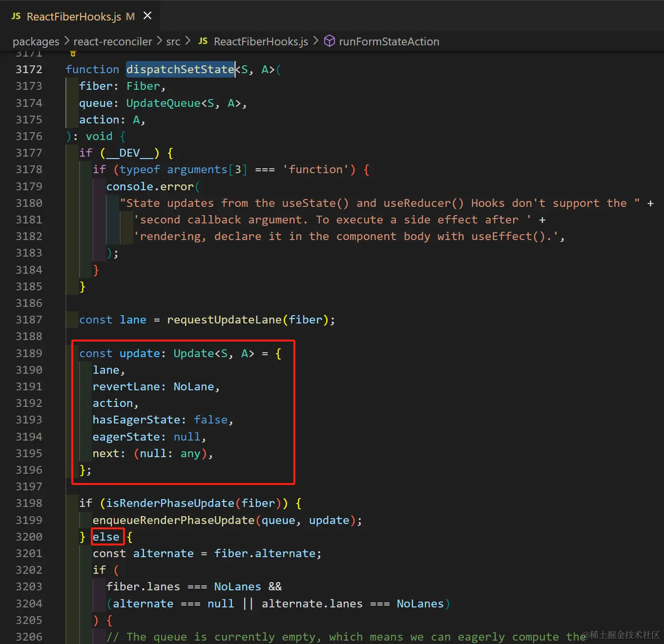
Task: Click 'alternate.lanes' on line 3204
Action: (x=312, y=604)
